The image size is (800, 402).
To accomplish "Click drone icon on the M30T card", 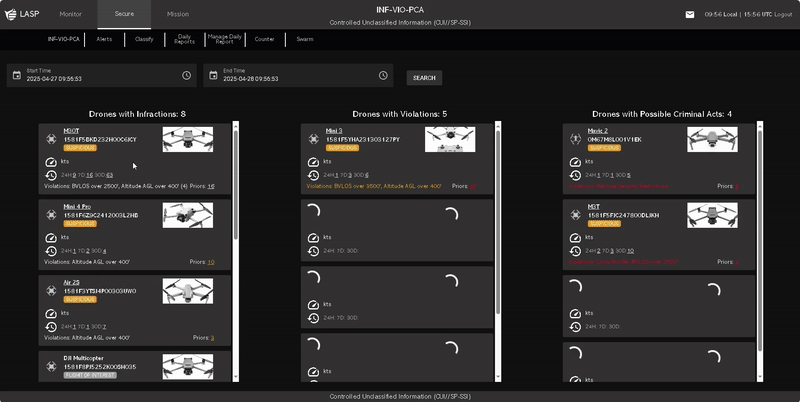I will [x=51, y=139].
